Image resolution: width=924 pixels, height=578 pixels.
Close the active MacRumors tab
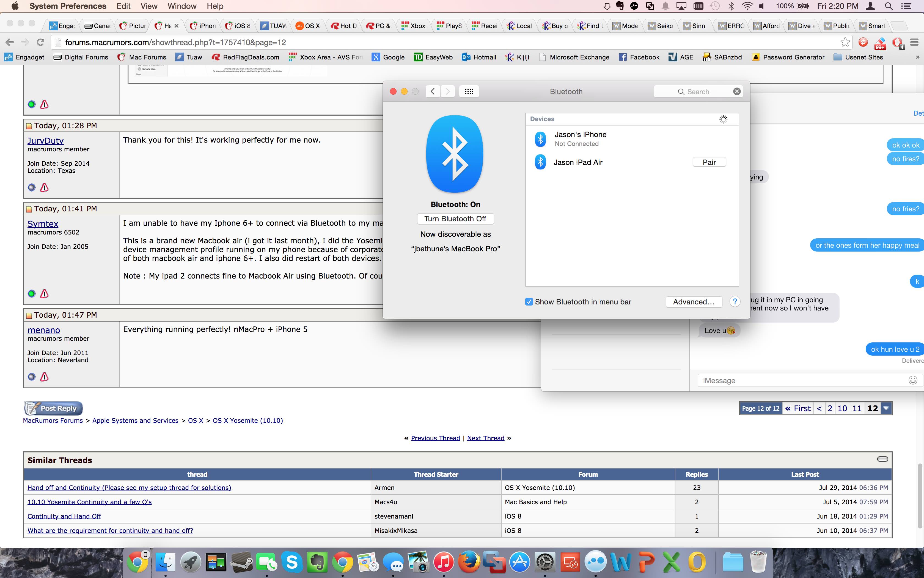coord(176,26)
